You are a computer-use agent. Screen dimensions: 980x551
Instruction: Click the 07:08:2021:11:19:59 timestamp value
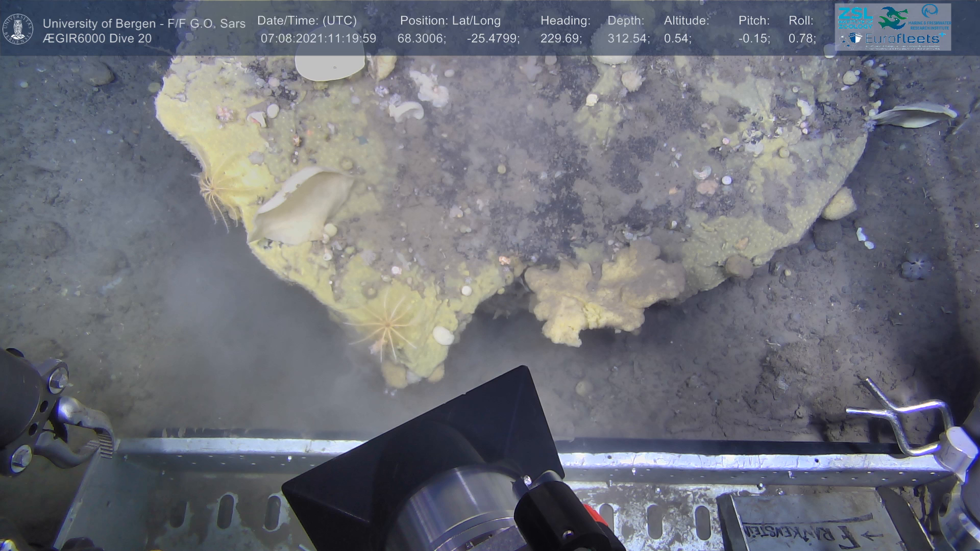318,39
